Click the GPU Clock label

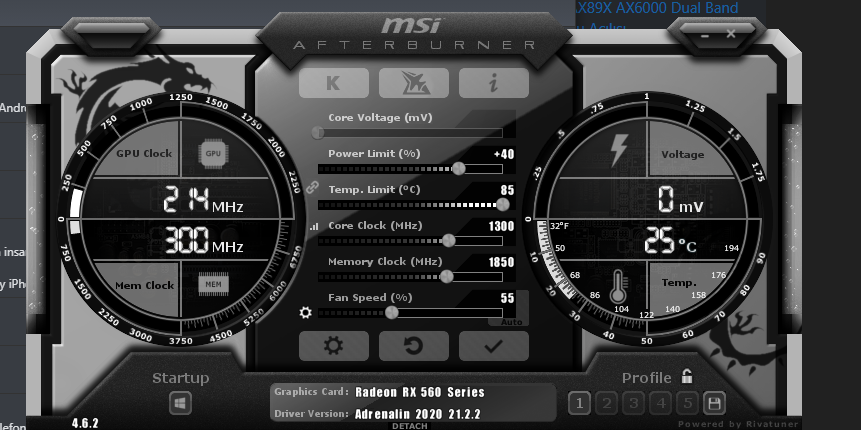click(x=144, y=154)
